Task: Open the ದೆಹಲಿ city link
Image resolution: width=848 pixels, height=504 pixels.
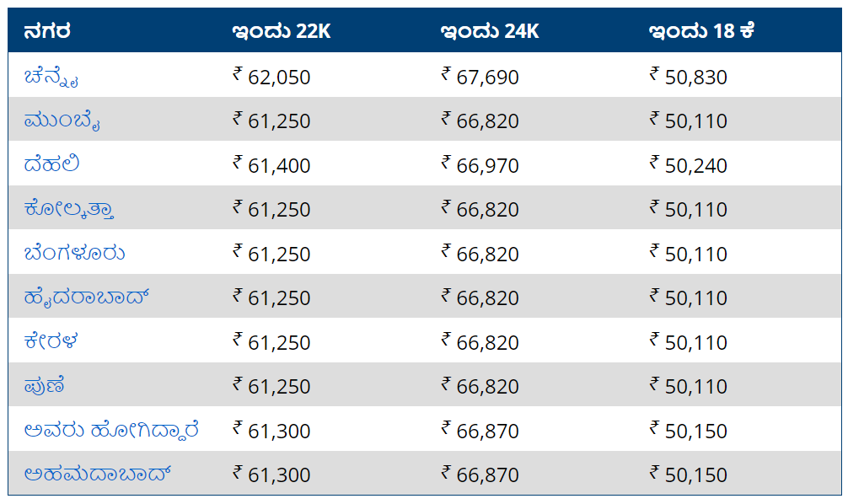Action: (51, 164)
